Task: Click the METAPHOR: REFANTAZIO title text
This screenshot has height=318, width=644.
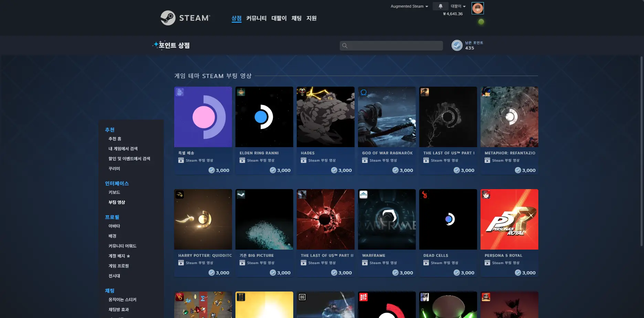Action: (x=510, y=153)
